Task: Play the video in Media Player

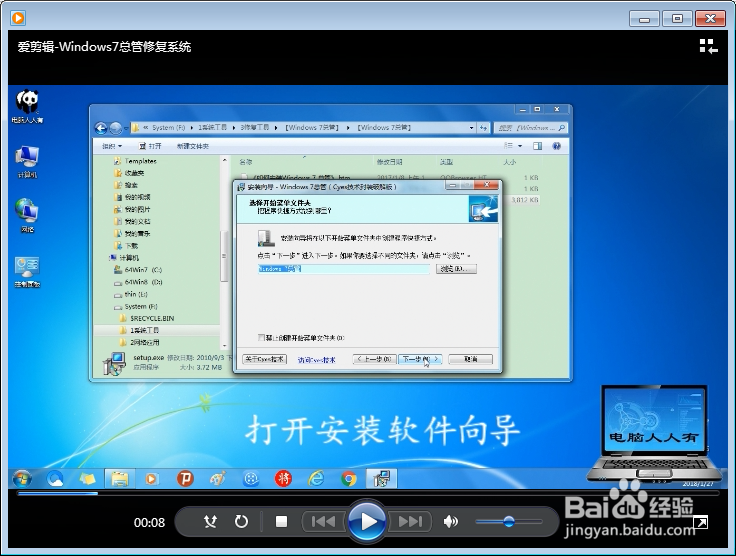Action: pyautogui.click(x=367, y=521)
